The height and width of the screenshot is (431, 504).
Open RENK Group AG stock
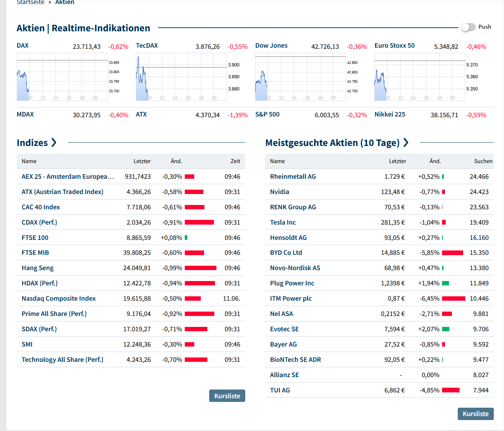point(293,207)
